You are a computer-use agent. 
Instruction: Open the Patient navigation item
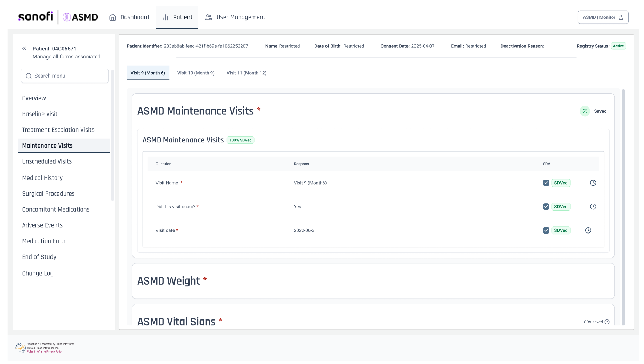[x=177, y=17]
